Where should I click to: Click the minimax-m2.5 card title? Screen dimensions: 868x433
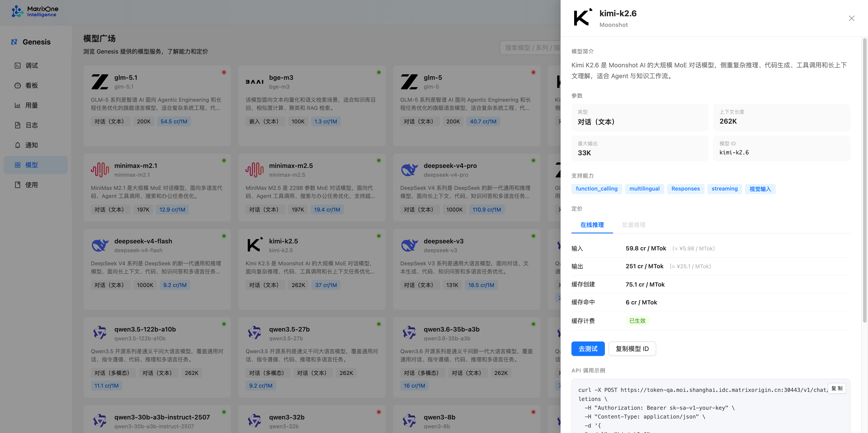pyautogui.click(x=291, y=165)
